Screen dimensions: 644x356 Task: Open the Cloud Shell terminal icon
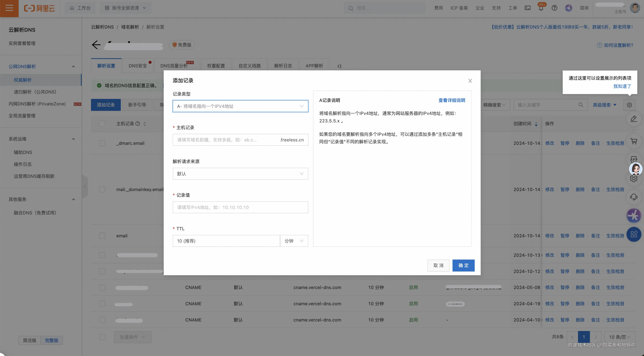(527, 8)
